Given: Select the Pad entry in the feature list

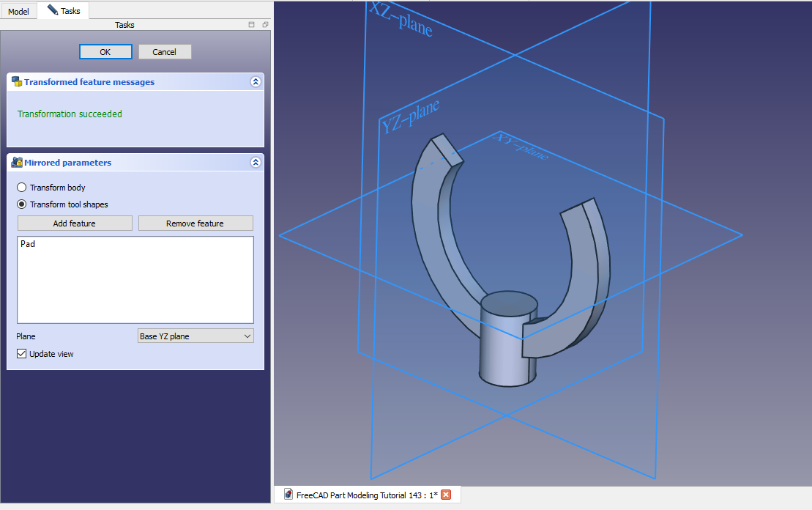Looking at the screenshot, I should click(x=28, y=244).
